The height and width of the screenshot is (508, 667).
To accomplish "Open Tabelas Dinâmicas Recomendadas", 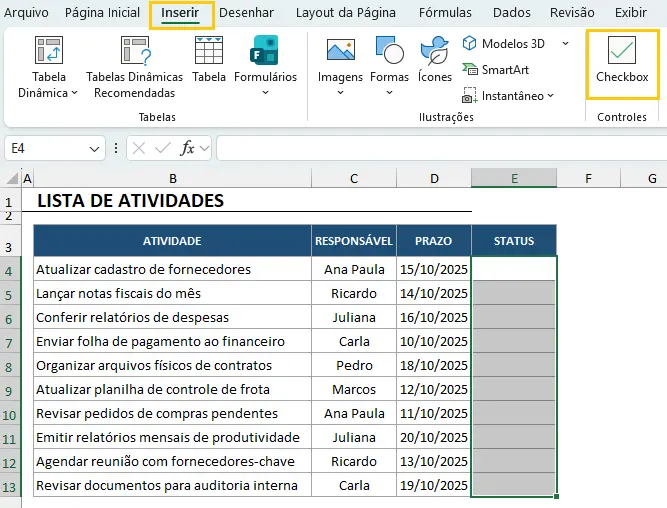I will 134,51.
